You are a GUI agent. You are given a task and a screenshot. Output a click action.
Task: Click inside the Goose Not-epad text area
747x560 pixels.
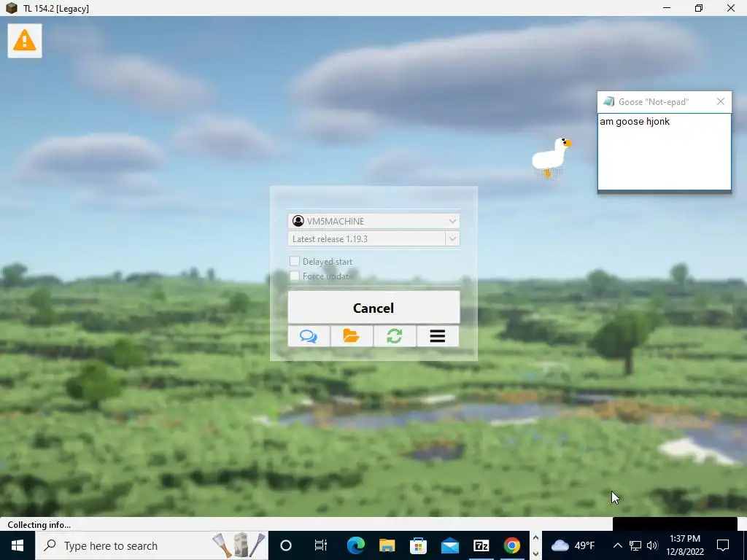point(664,152)
